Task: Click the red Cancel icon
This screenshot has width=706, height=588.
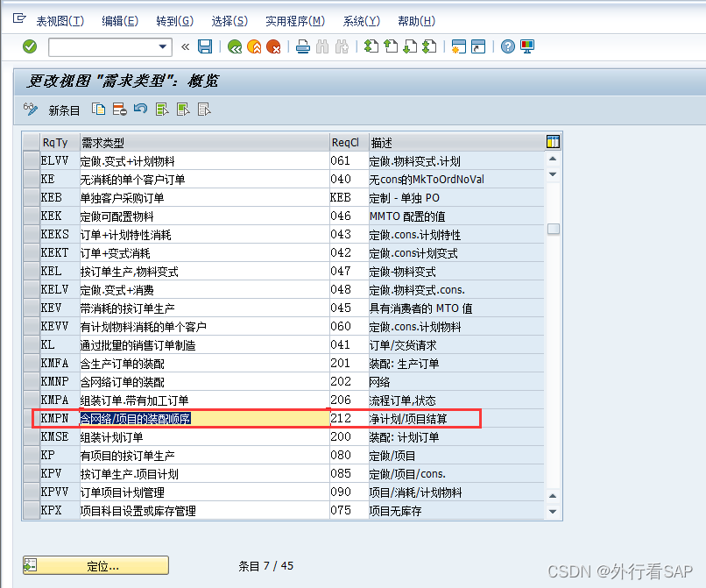Action: click(273, 46)
